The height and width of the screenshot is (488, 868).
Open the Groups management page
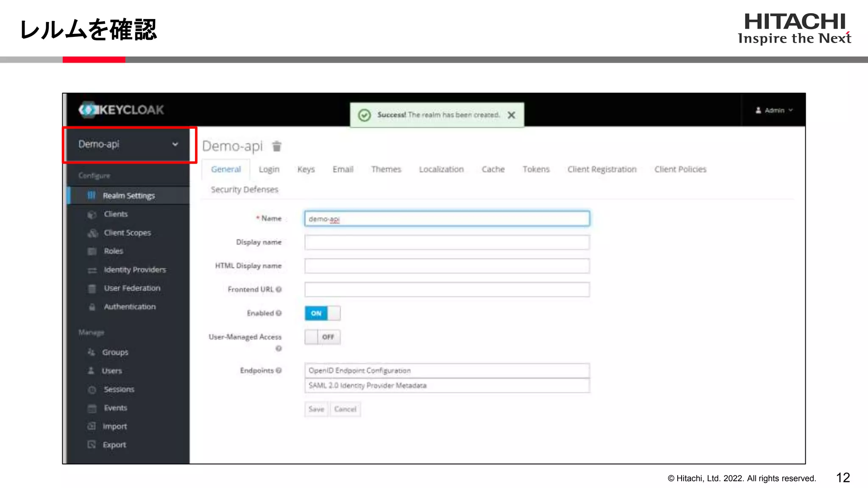click(x=115, y=352)
